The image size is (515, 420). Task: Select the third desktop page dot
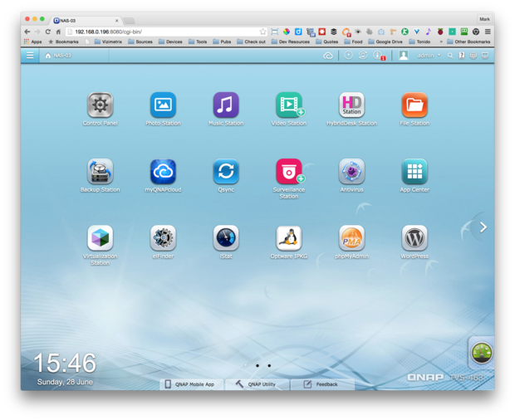269,365
